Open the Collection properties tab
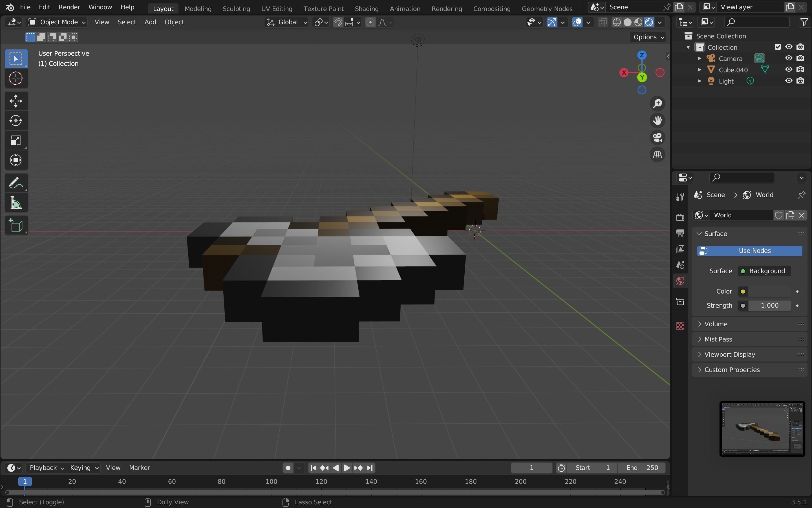This screenshot has width=812, height=508. coord(680,301)
